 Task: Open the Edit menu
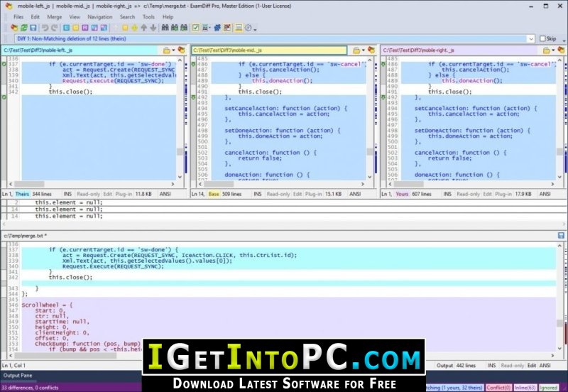coord(35,16)
